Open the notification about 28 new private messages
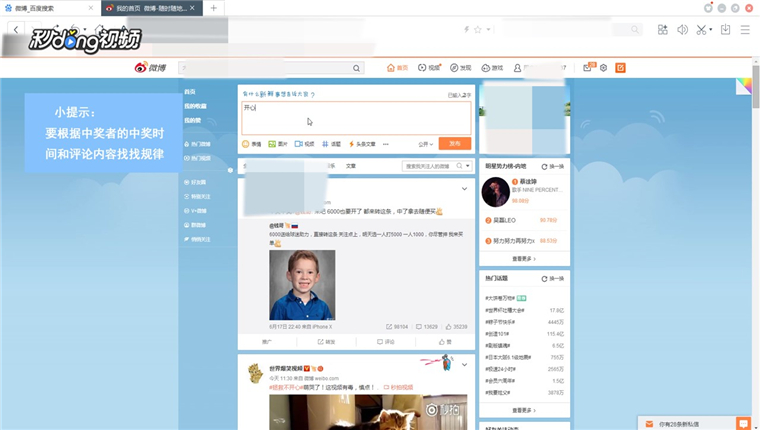 point(679,424)
